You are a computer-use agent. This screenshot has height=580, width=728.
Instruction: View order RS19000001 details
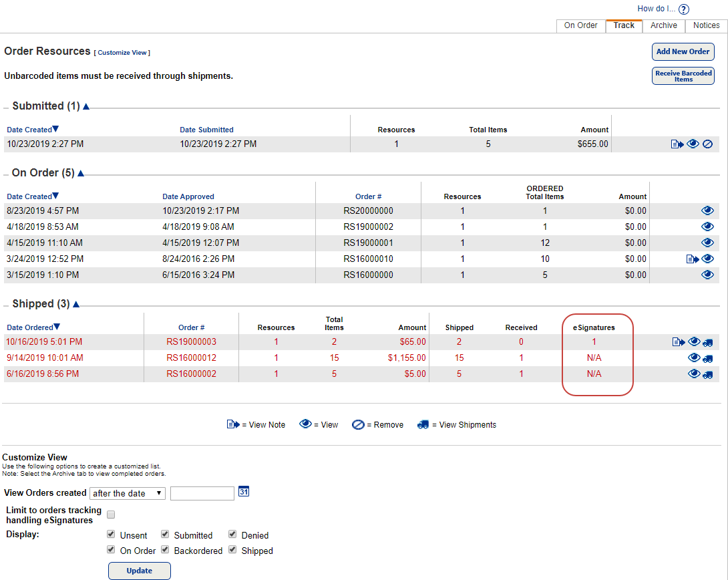[707, 243]
